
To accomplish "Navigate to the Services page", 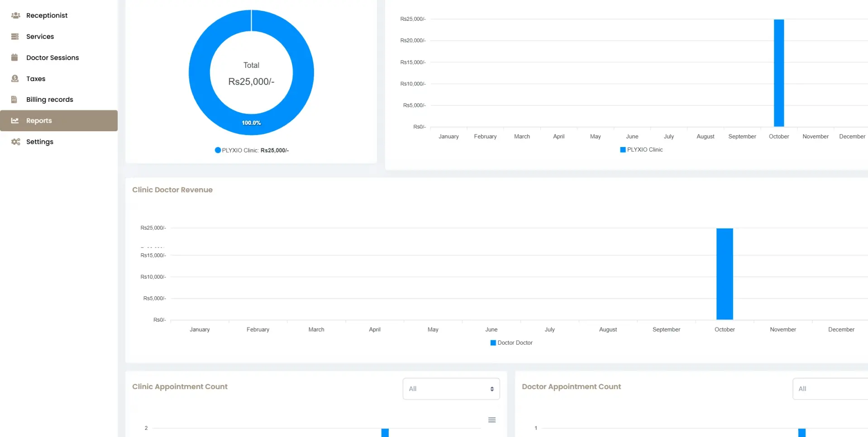I will click(40, 37).
